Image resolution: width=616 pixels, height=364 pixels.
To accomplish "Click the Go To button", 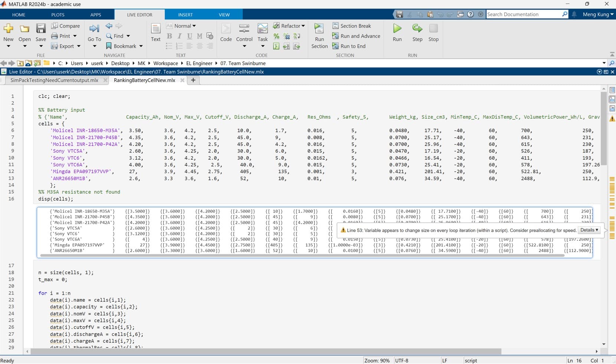I will click(x=94, y=36).
